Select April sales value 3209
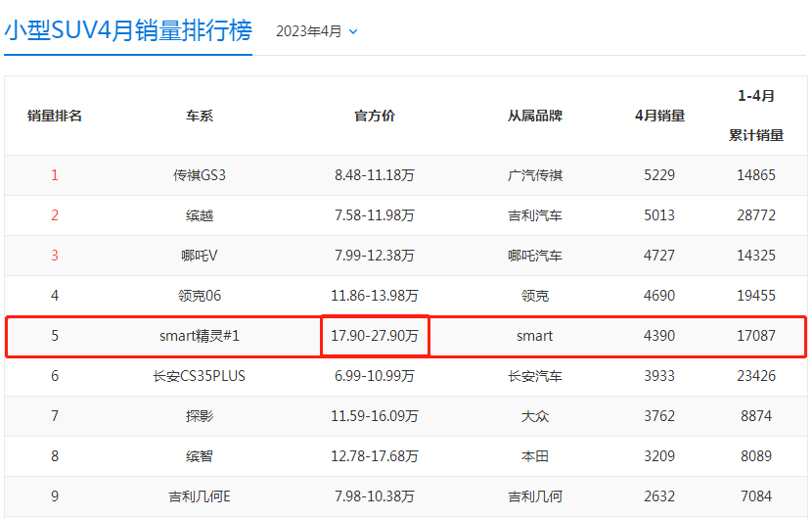The height and width of the screenshot is (519, 812). (659, 456)
